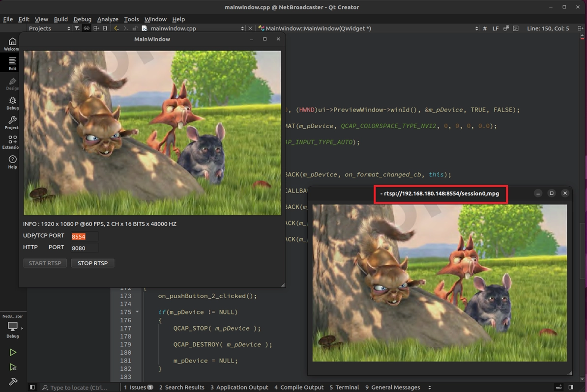Click the hash preprocessor directives button
Viewport: 587px width, 392px height.
tap(485, 28)
